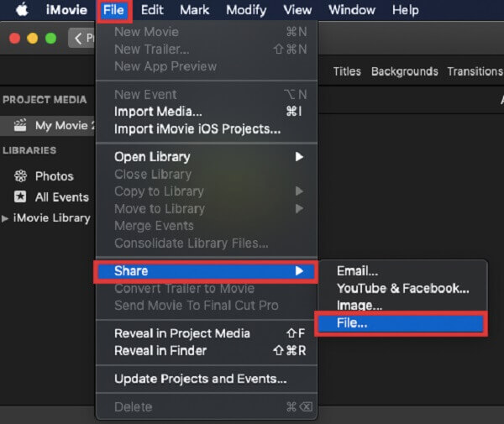This screenshot has width=504, height=424.
Task: Click the All Events star icon
Action: pyautogui.click(x=20, y=196)
